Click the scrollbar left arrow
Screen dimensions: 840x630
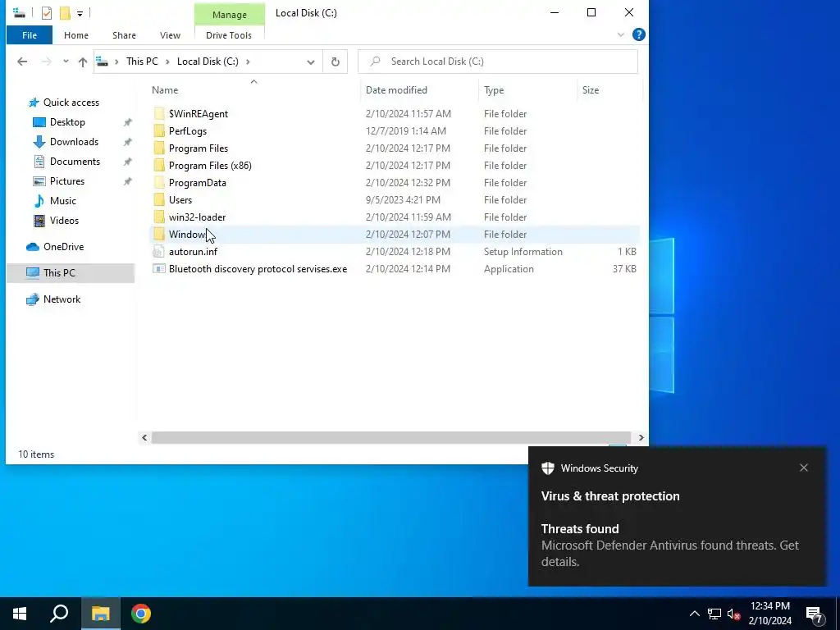pos(144,438)
